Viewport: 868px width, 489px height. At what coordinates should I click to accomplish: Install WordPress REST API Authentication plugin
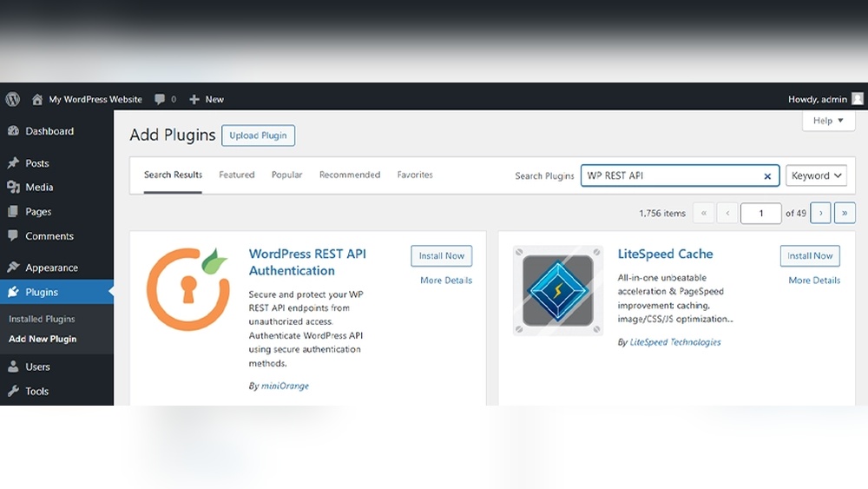(441, 256)
